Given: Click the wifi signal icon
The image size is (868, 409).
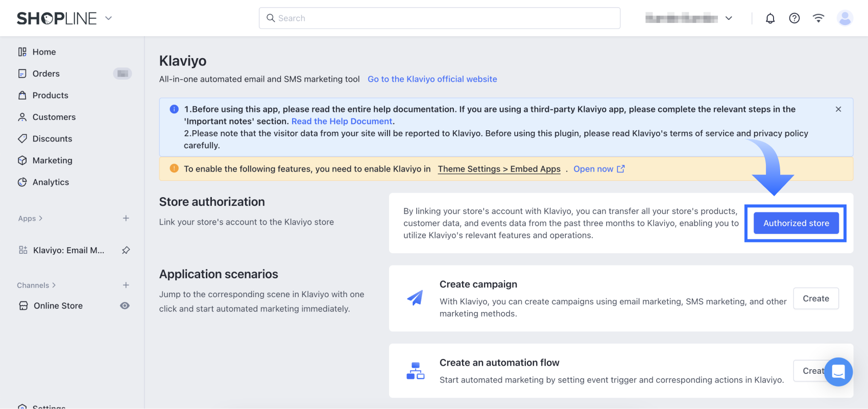Looking at the screenshot, I should (x=818, y=18).
